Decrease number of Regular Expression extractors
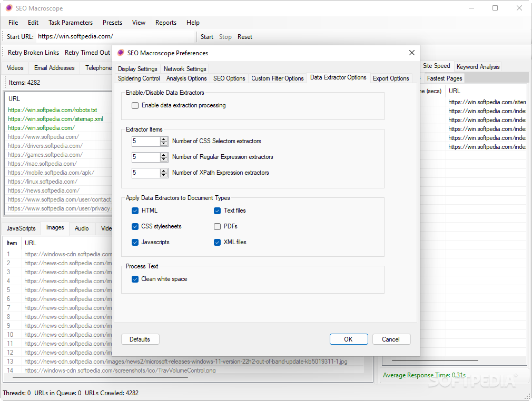 pos(164,159)
